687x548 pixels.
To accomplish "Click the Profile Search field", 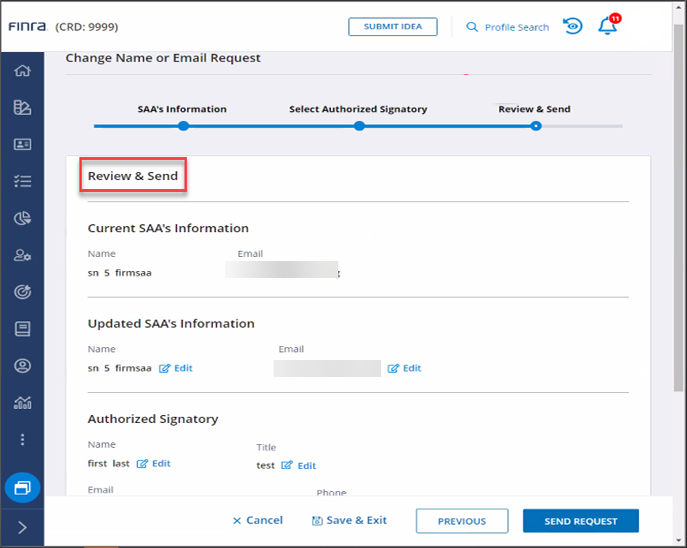I will pyautogui.click(x=508, y=27).
